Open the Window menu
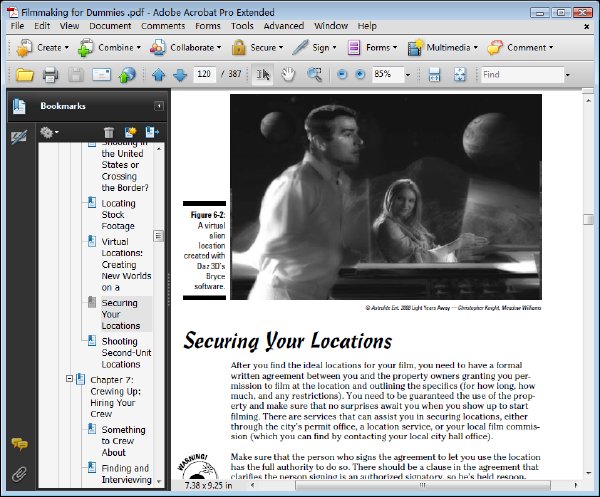This screenshot has width=600, height=497. pos(331,26)
